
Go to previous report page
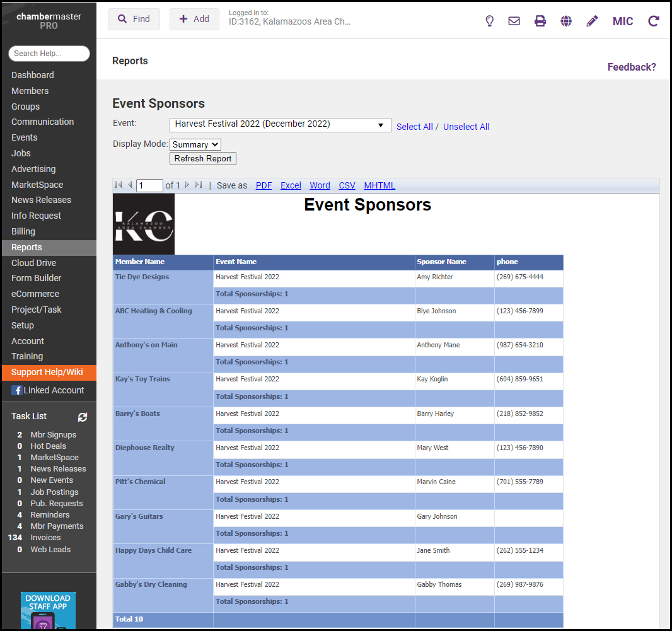click(x=130, y=185)
